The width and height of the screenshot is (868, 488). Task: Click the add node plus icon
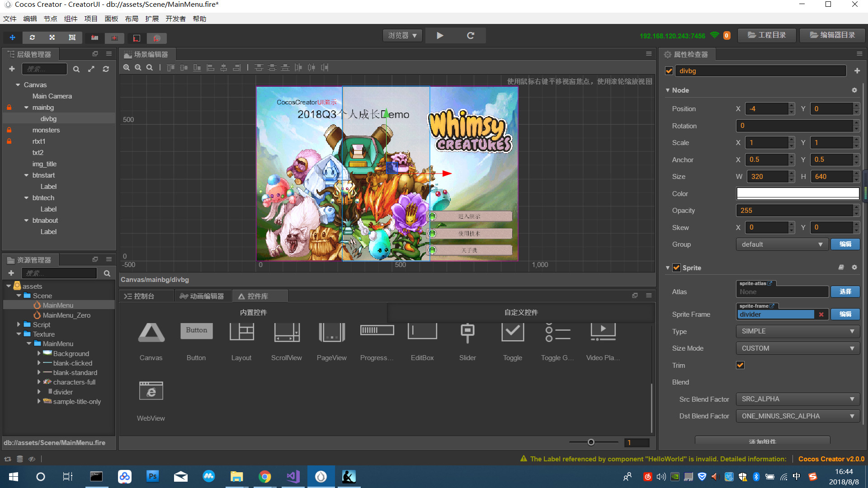pos(12,69)
